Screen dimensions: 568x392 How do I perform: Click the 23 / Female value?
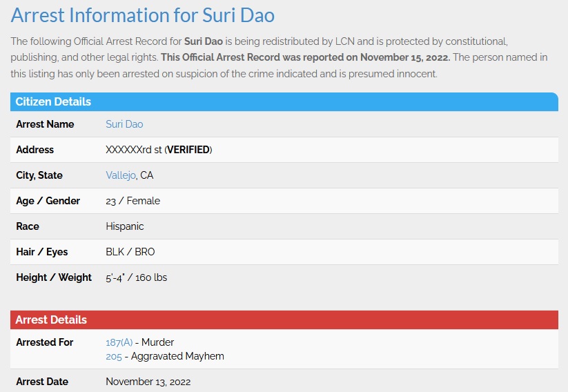(133, 201)
